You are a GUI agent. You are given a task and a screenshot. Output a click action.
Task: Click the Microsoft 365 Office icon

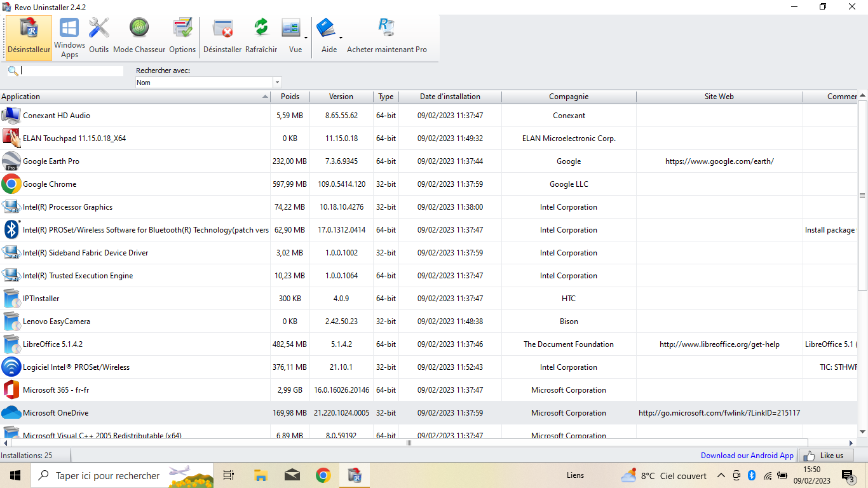[11, 390]
